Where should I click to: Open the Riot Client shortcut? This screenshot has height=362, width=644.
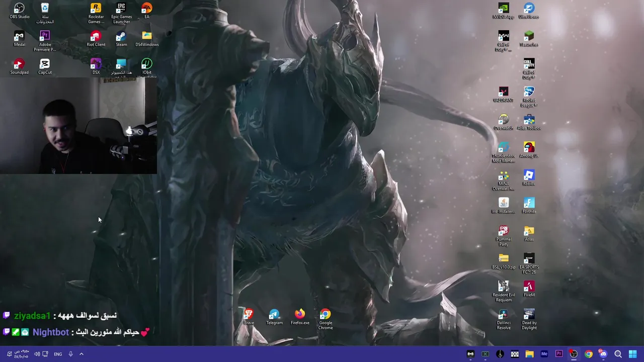pyautogui.click(x=96, y=39)
